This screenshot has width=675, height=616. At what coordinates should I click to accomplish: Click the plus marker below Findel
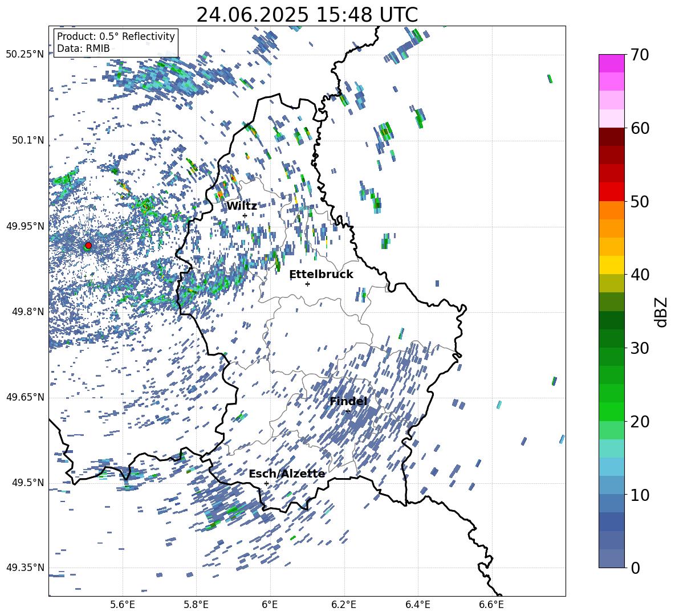tap(348, 411)
